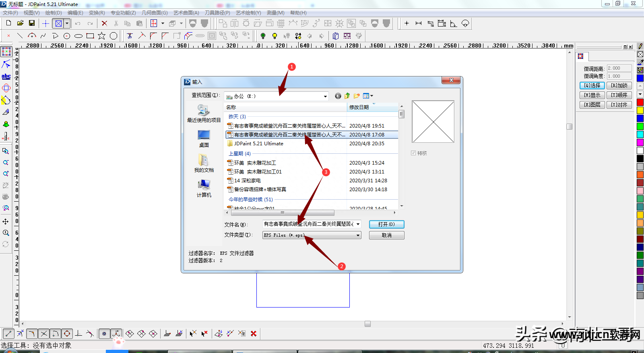Open the file type EPS Files dropdown
The height and width of the screenshot is (353, 644).
point(358,235)
